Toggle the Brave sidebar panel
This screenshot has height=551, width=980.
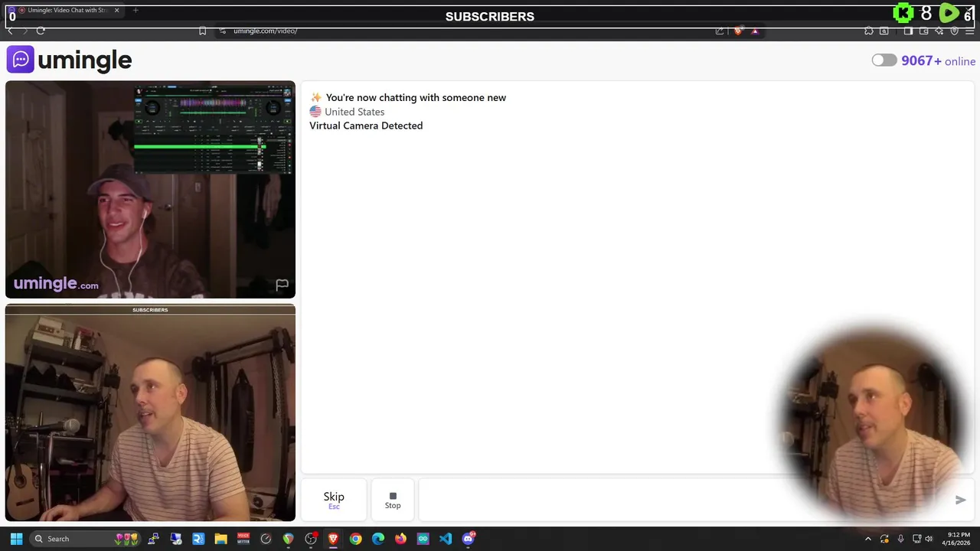point(908,31)
